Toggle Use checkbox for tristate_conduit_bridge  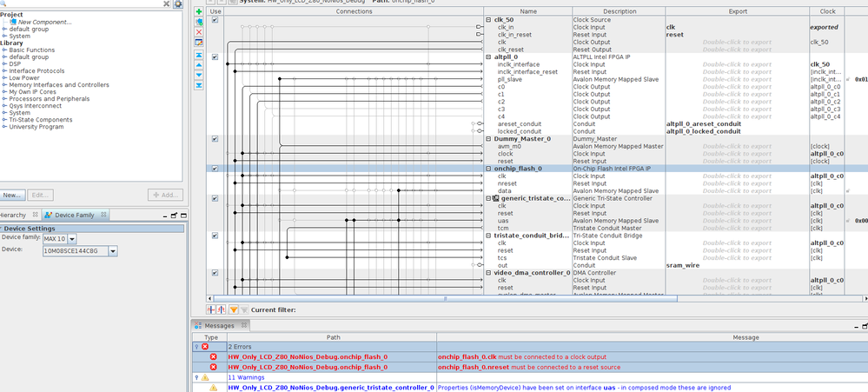pyautogui.click(x=215, y=236)
